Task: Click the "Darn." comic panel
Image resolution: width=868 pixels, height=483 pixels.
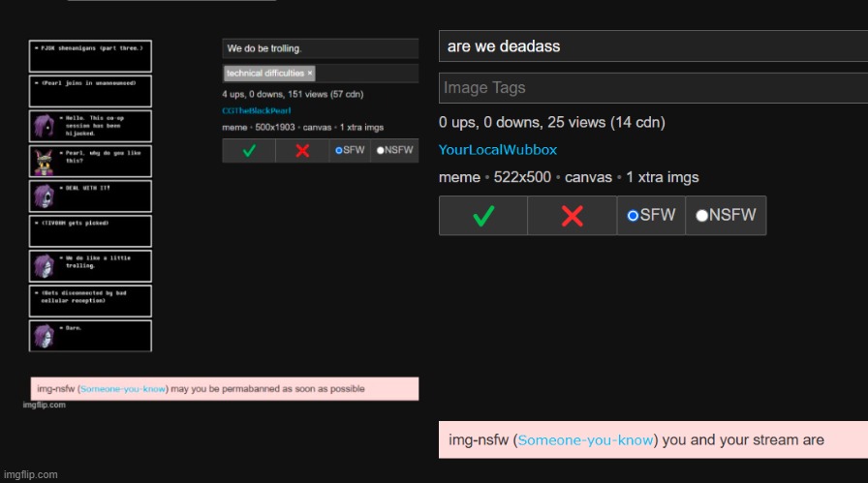Action: [90, 336]
